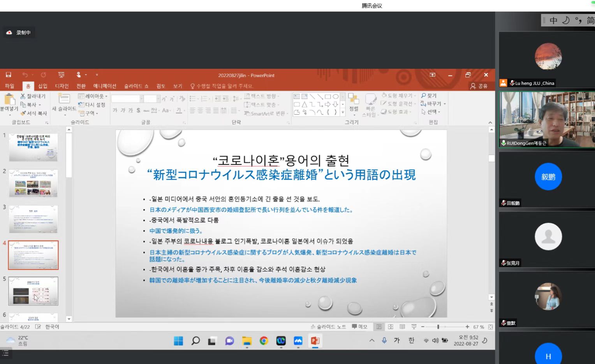Click fit slide to window icon

pyautogui.click(x=491, y=327)
